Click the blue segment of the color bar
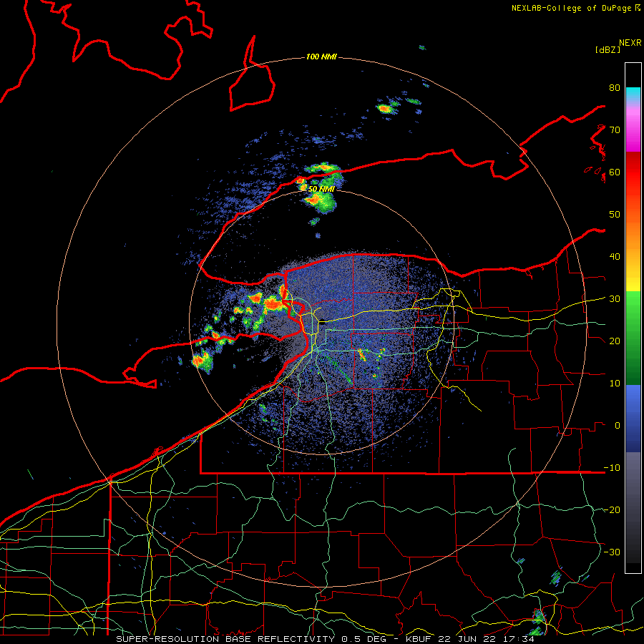Viewport: 644px width, 644px height. [633, 418]
